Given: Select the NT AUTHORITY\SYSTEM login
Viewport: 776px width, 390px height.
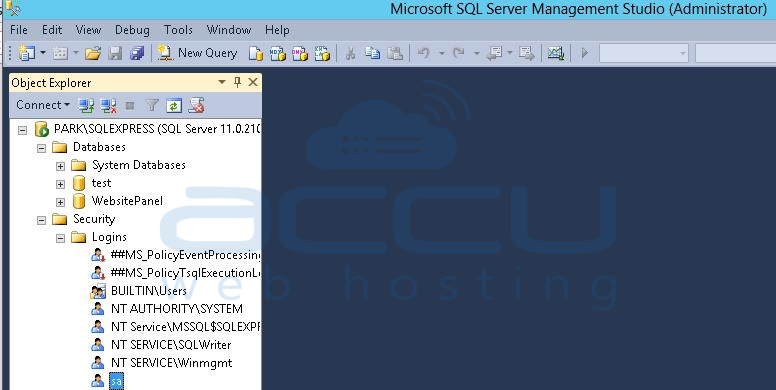Looking at the screenshot, I should tap(177, 309).
